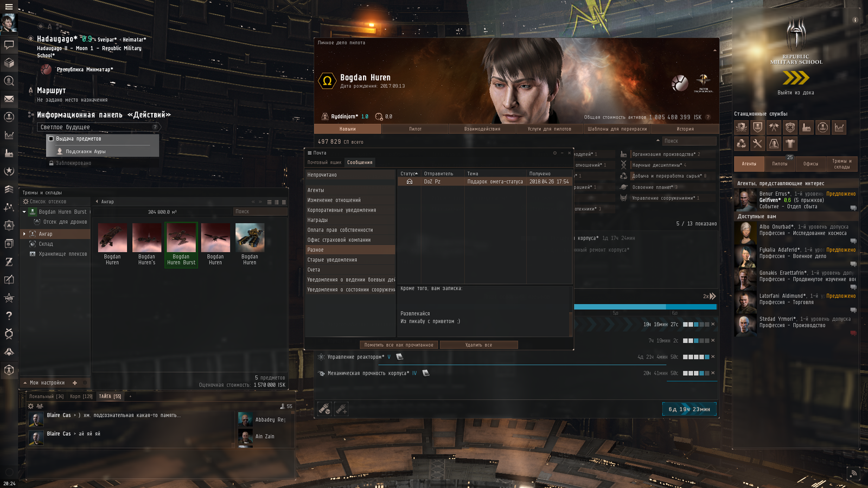868x488 pixels.
Task: Open the Агенты mail folder
Action: (x=350, y=190)
